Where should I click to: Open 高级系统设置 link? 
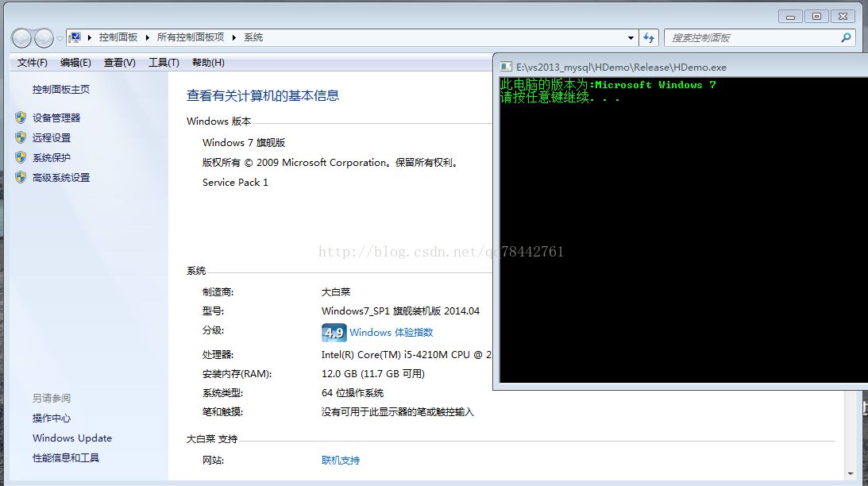coord(61,178)
